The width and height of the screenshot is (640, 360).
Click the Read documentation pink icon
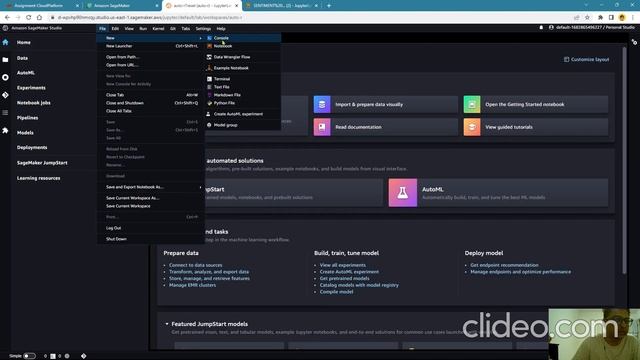(x=322, y=127)
